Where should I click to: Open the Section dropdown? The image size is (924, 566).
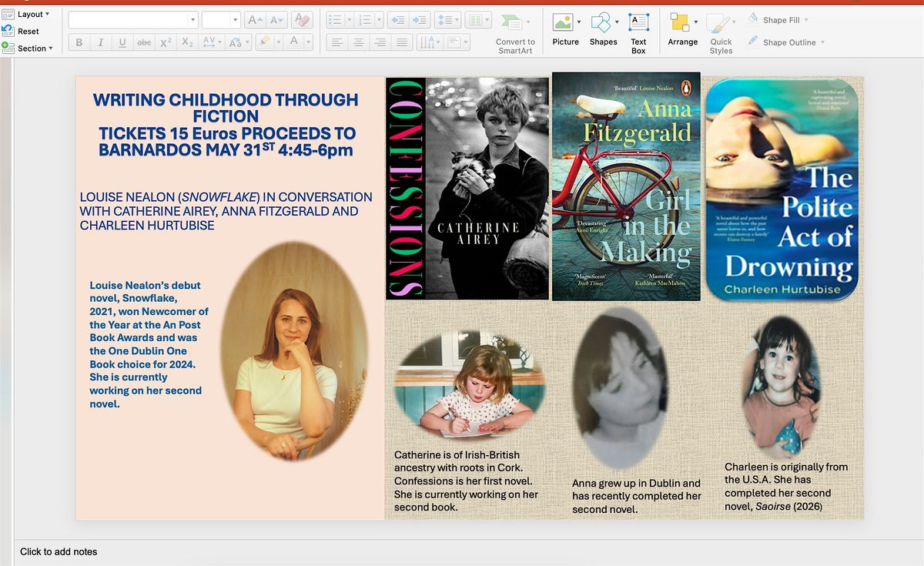pyautogui.click(x=27, y=48)
